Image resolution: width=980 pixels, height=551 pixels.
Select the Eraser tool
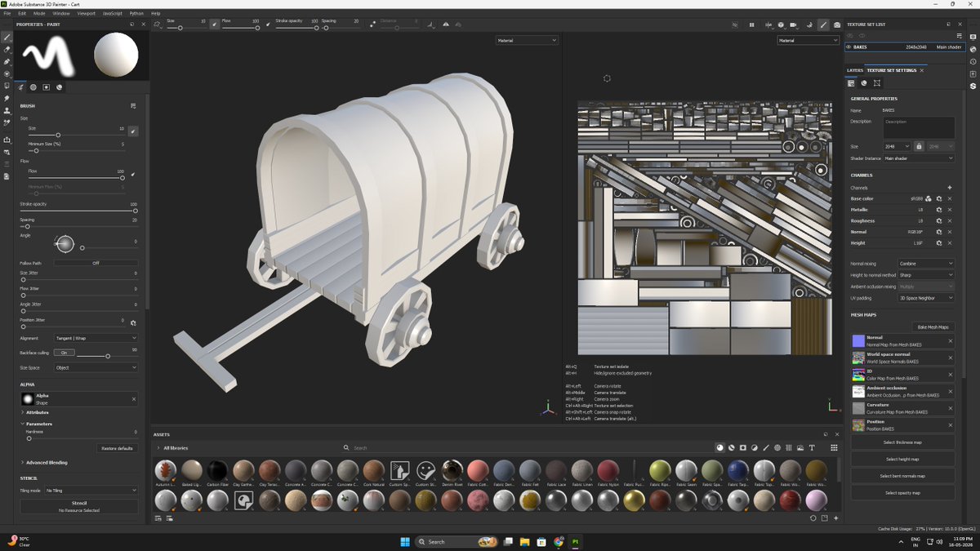coord(7,49)
